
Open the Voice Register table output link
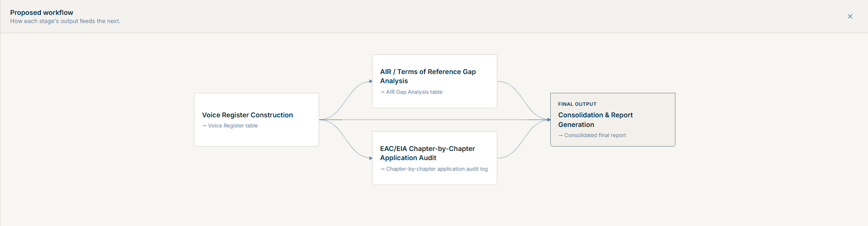[233, 126]
